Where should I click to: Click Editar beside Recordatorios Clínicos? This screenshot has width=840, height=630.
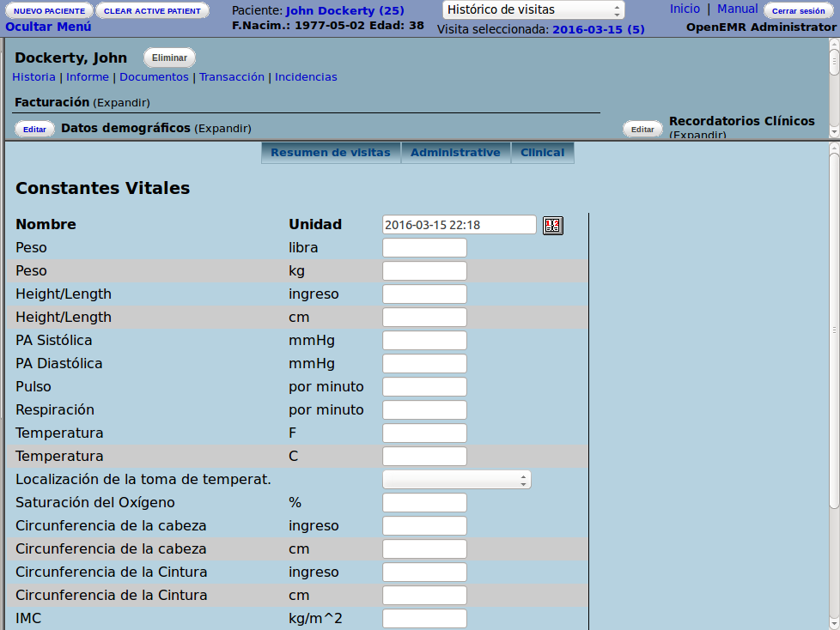point(642,130)
